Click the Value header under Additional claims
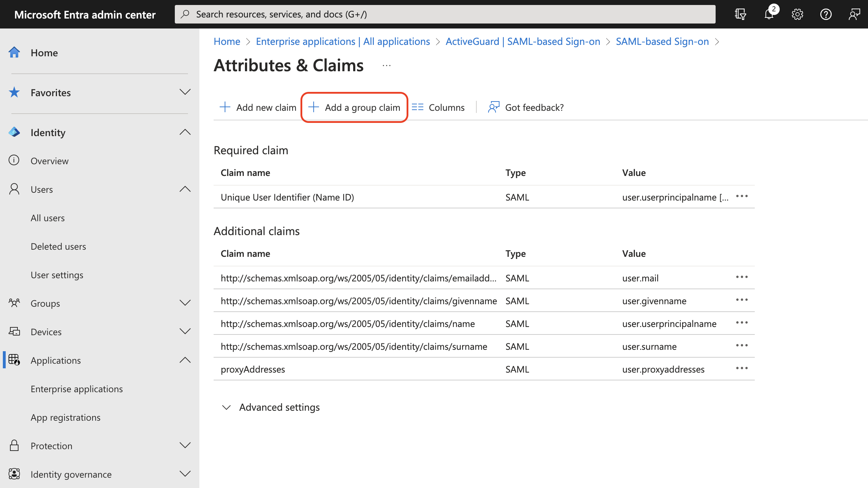868x488 pixels. 634,254
